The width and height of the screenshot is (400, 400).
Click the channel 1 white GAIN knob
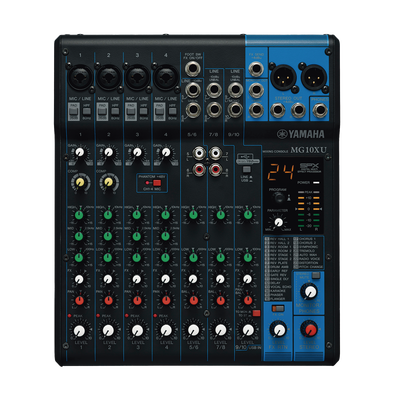79,153
